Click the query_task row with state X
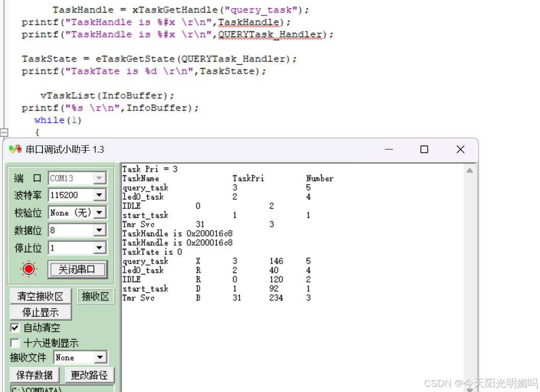This screenshot has width=540, height=392. click(x=217, y=261)
